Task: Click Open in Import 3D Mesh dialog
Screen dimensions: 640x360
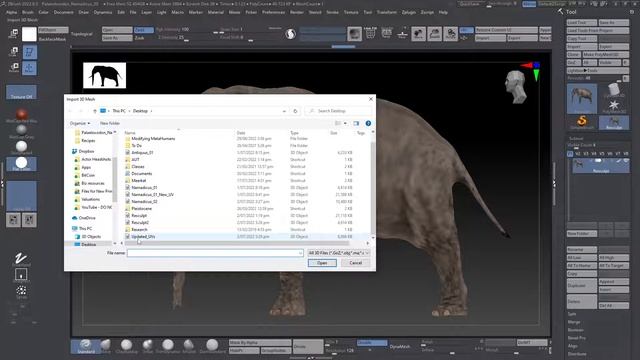Action: point(322,263)
